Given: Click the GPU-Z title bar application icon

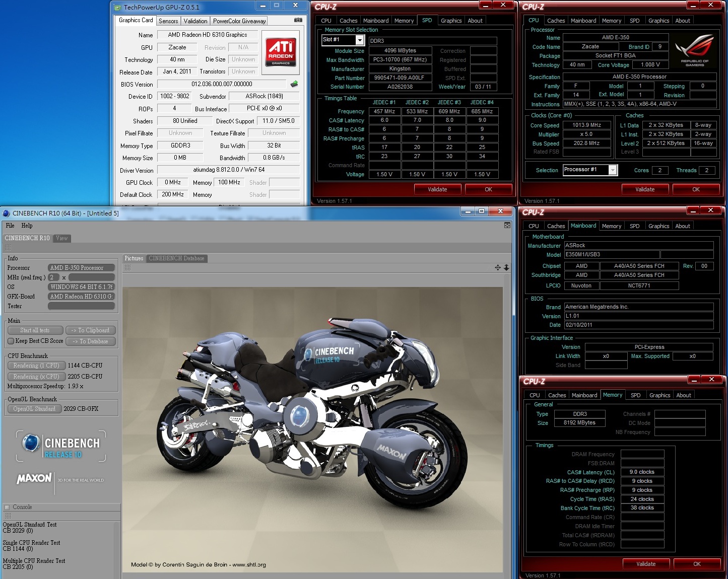Looking at the screenshot, I should click(x=117, y=7).
